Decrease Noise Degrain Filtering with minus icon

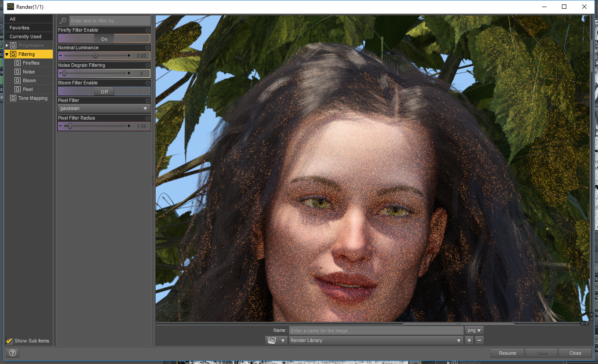(61, 73)
